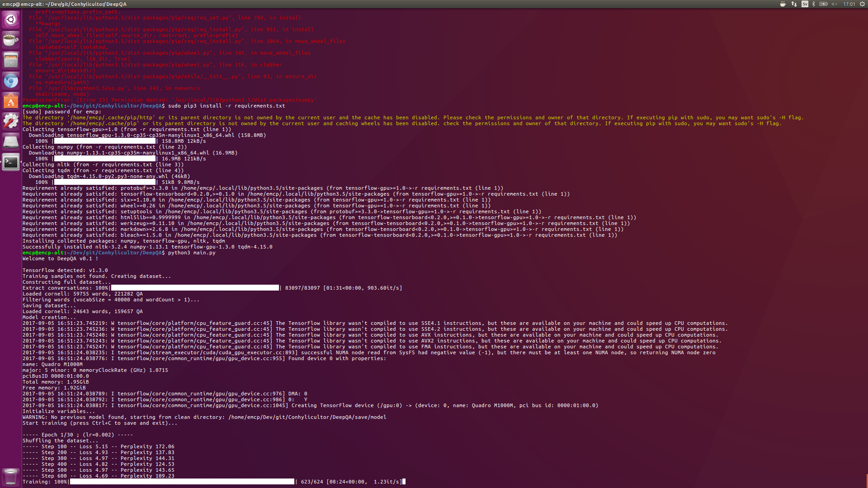Open the Trash at the launcher bottom
Screen dimensions: 868x488
click(10, 477)
